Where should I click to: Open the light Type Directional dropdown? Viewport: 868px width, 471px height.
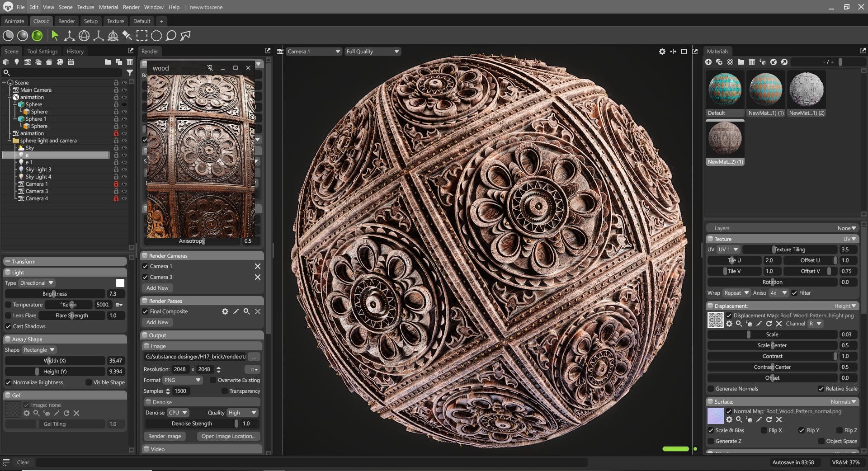click(37, 283)
